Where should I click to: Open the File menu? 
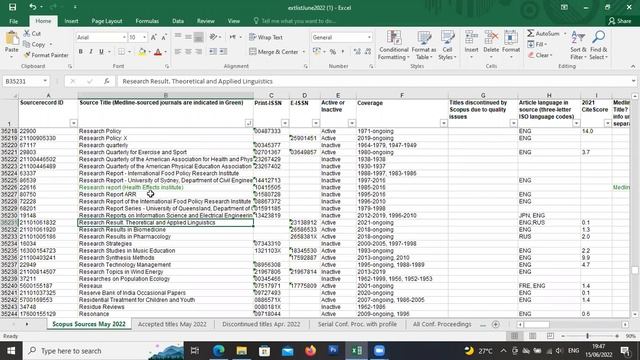(13, 21)
